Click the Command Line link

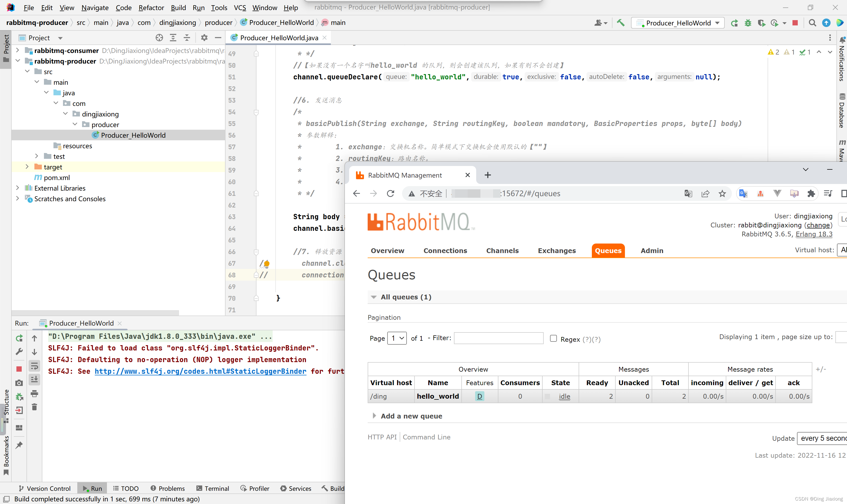[427, 437]
